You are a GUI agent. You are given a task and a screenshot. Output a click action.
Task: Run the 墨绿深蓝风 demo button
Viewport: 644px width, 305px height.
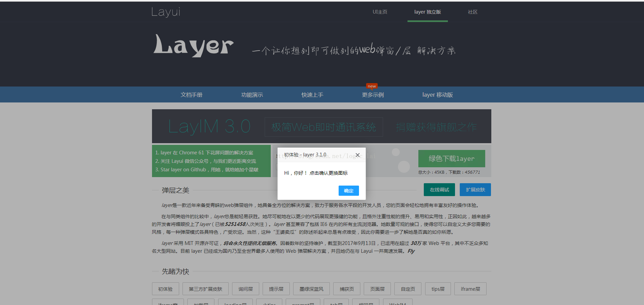[311, 289]
